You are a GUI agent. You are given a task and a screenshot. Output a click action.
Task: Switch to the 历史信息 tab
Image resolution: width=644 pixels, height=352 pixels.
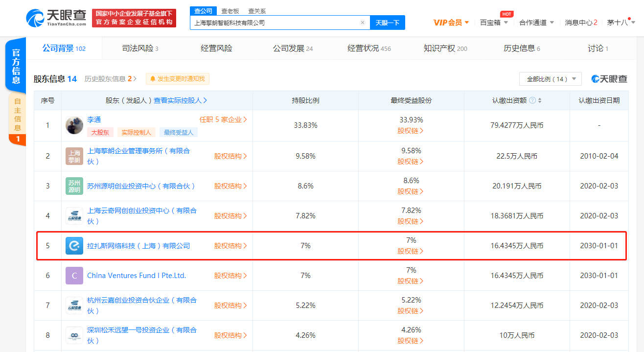point(522,48)
